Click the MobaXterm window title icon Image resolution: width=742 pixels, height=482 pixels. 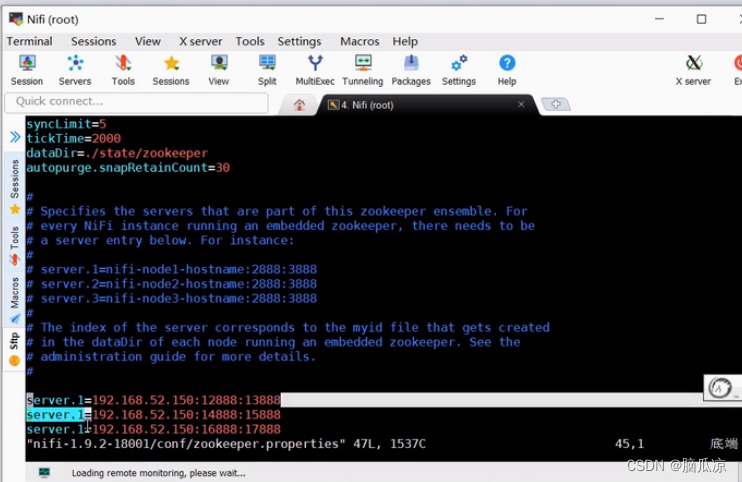tap(16, 19)
